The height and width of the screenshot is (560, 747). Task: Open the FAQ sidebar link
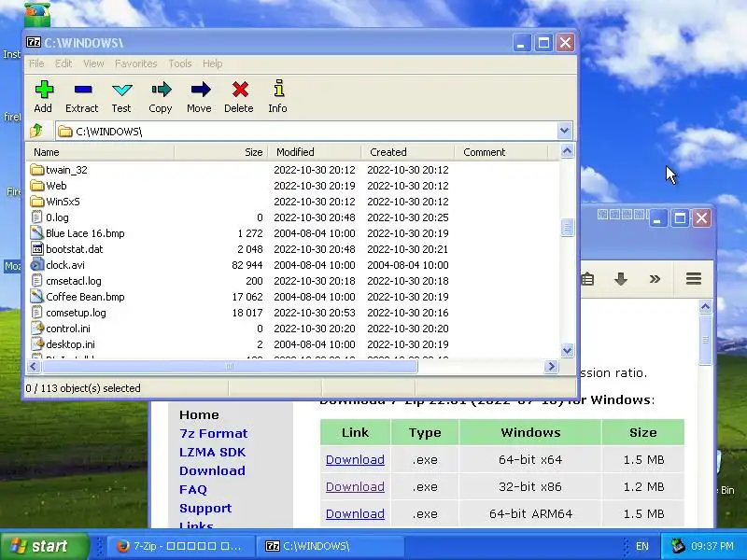193,489
